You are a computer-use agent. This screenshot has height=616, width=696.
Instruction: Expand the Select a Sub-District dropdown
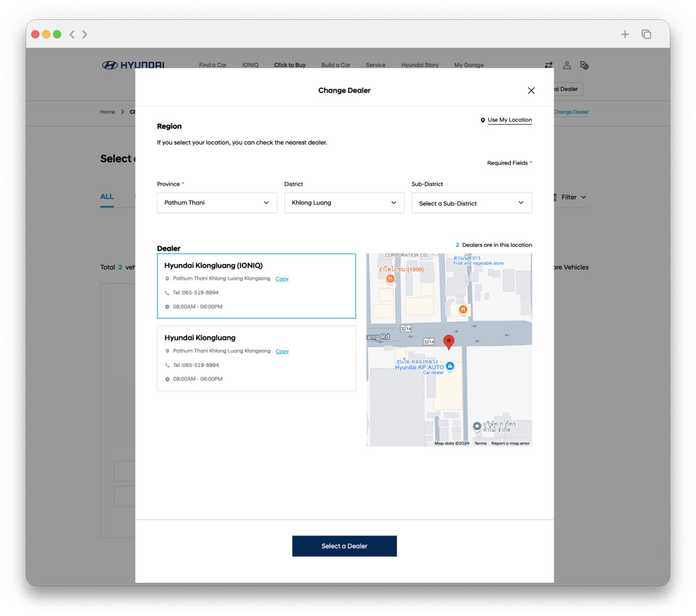(x=471, y=203)
